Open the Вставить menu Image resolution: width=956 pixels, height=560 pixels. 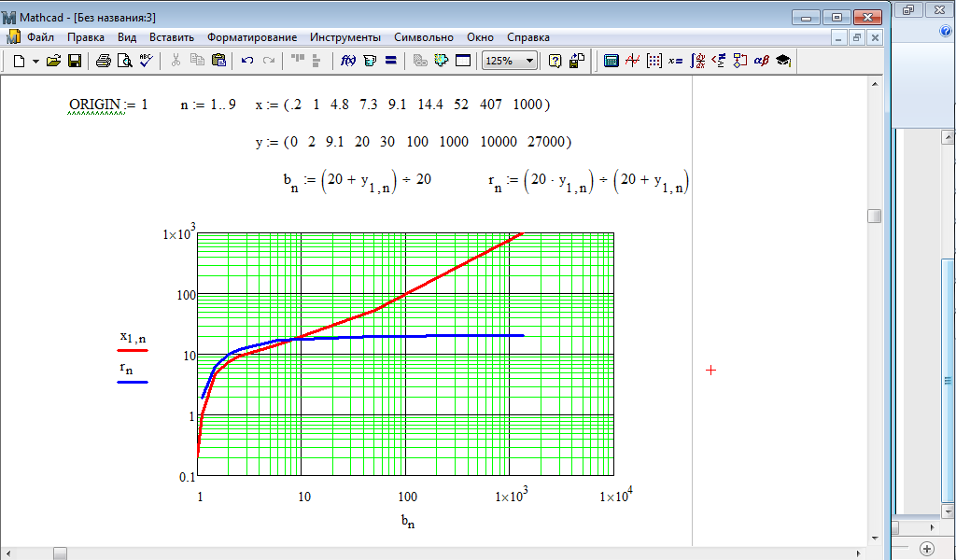pos(172,37)
